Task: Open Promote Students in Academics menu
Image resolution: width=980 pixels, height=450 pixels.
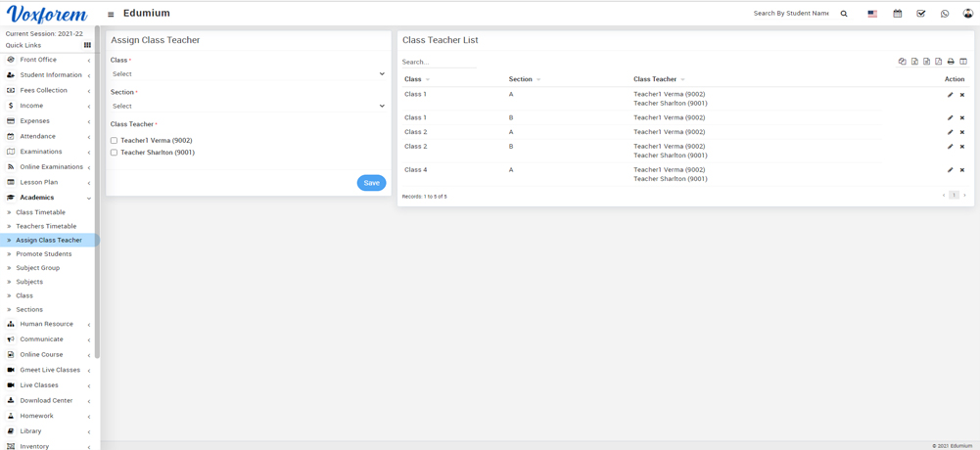Action: (x=43, y=254)
